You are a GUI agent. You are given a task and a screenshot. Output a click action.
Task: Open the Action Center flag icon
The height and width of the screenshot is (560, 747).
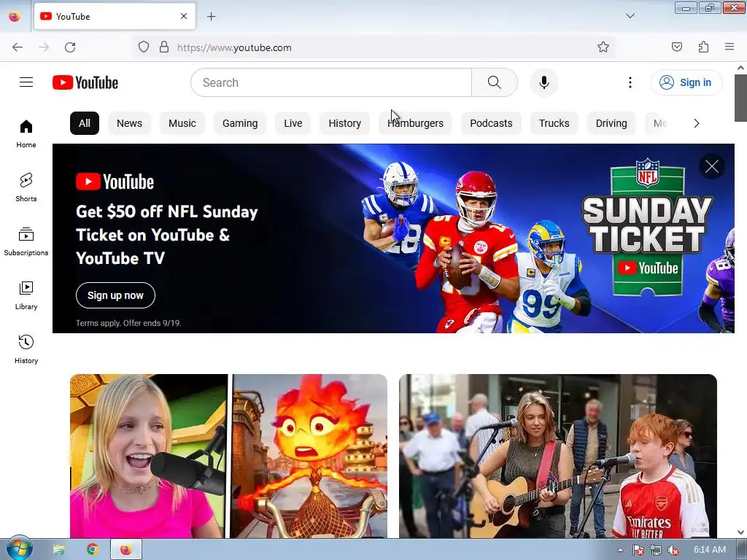click(x=638, y=550)
